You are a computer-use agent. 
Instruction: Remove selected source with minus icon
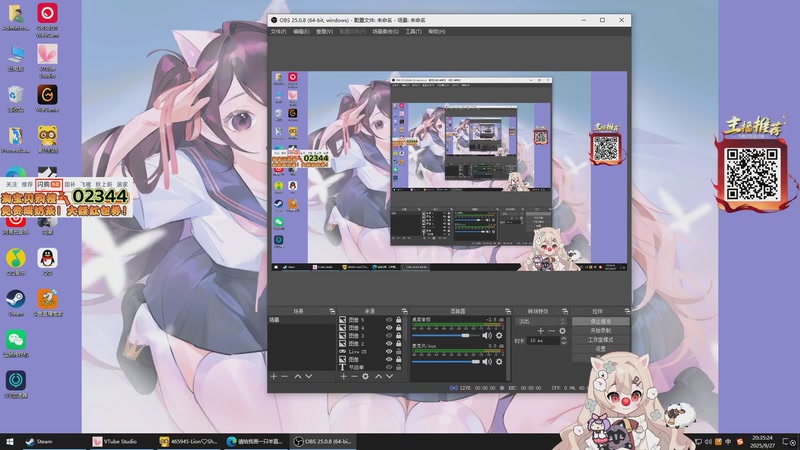pos(354,377)
